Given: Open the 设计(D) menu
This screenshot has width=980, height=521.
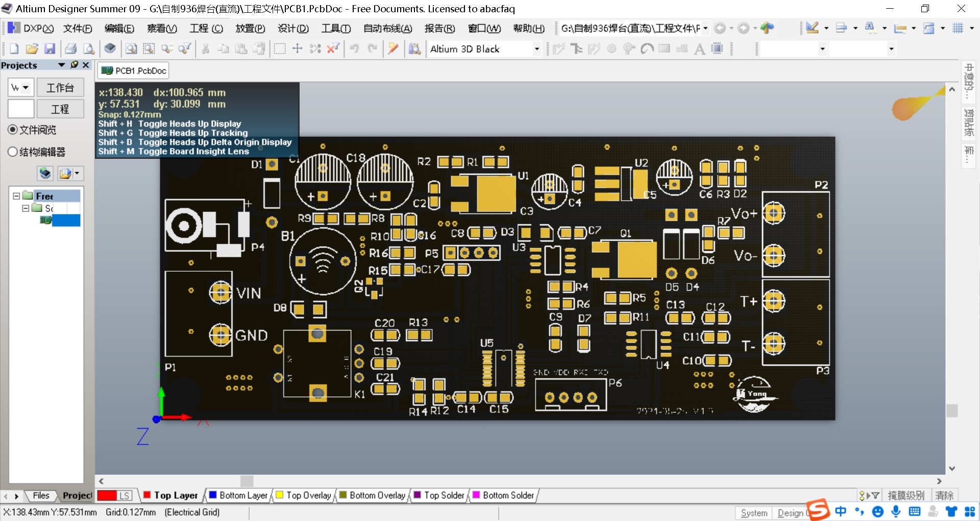Looking at the screenshot, I should tap(293, 29).
